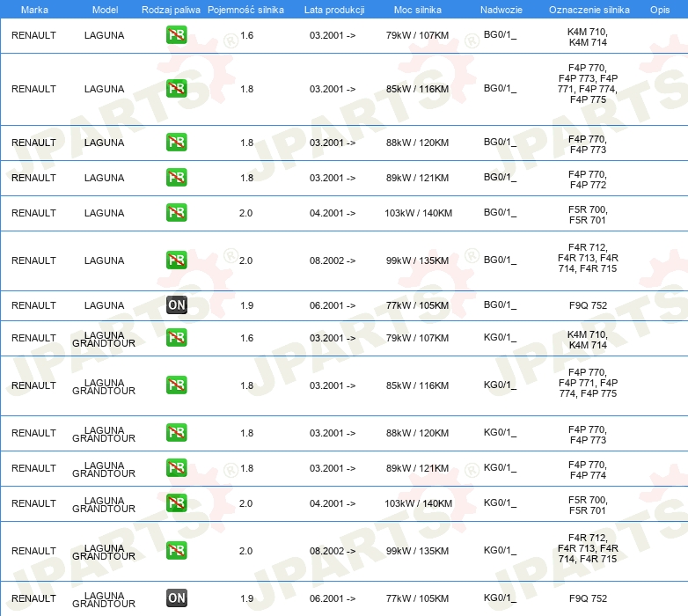The height and width of the screenshot is (616, 688).
Task: Click the diesel ON icon for Laguna 1.9 hatchback
Action: click(x=176, y=305)
